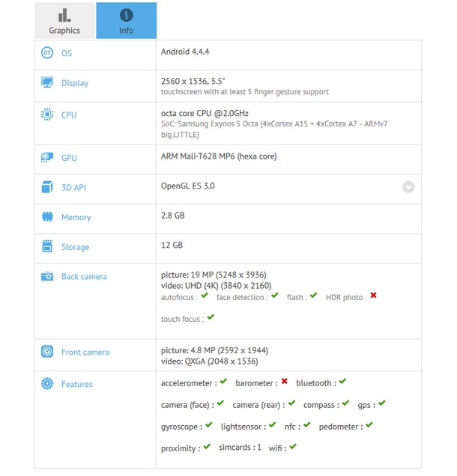
Task: Click the gyroscope green checkmark
Action: click(208, 425)
